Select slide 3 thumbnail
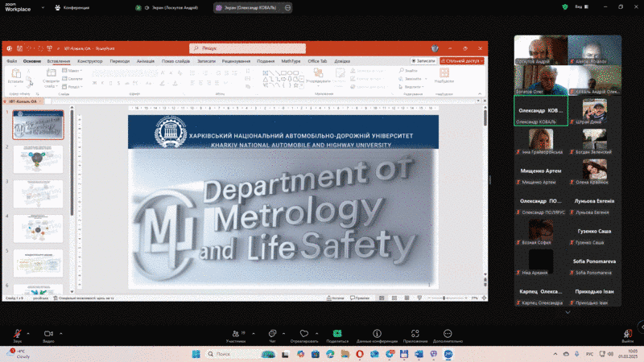 [x=38, y=194]
